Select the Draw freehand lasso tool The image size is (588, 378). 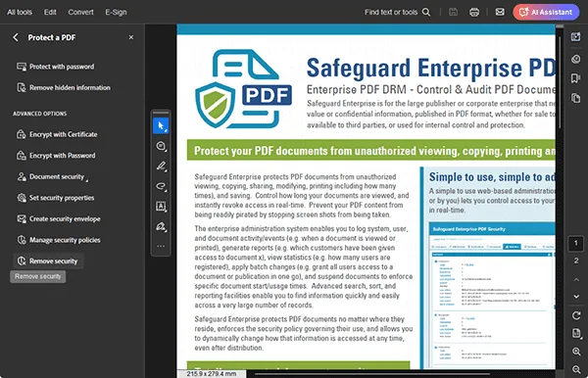(161, 186)
